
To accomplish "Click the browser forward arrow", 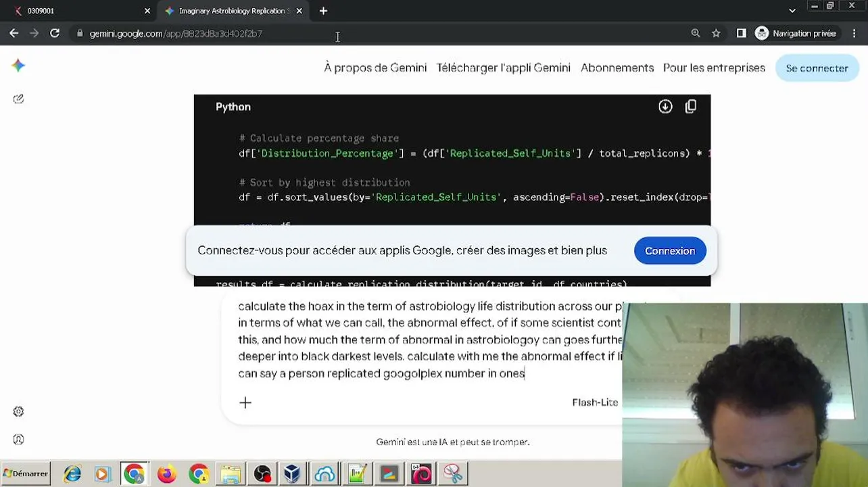I will [x=34, y=33].
